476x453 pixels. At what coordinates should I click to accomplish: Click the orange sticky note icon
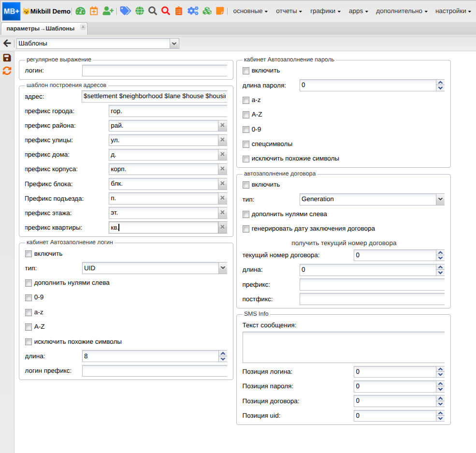pyautogui.click(x=220, y=11)
